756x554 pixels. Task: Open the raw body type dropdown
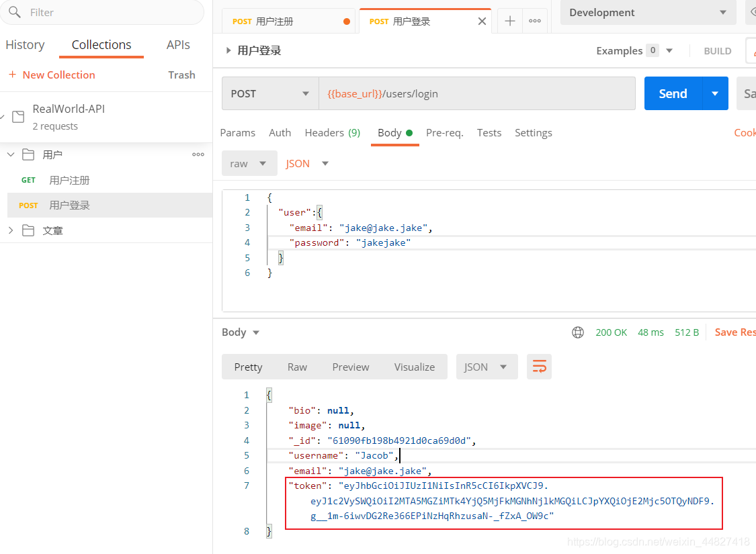pyautogui.click(x=249, y=163)
